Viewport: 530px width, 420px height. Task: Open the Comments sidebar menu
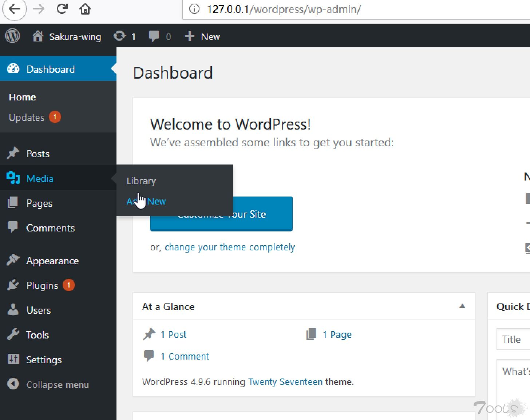tap(51, 228)
